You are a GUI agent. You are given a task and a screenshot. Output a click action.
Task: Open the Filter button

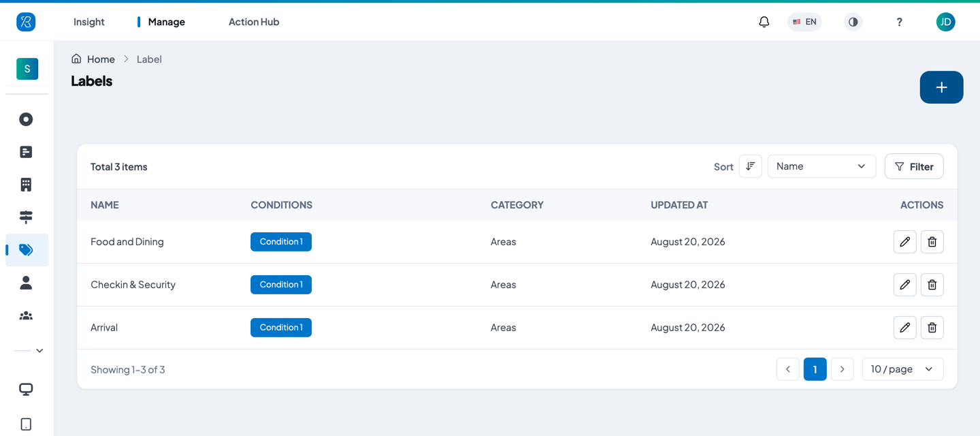[914, 166]
